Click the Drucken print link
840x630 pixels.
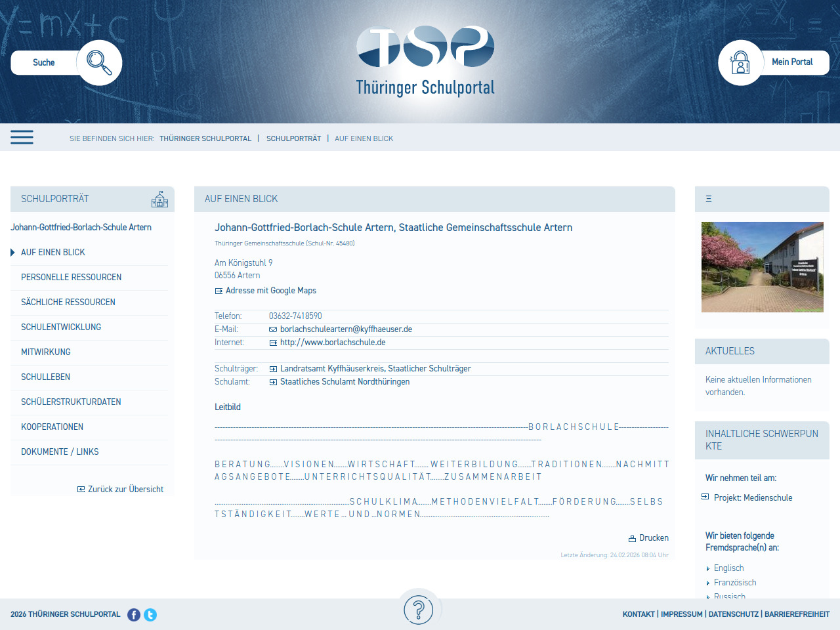[648, 538]
